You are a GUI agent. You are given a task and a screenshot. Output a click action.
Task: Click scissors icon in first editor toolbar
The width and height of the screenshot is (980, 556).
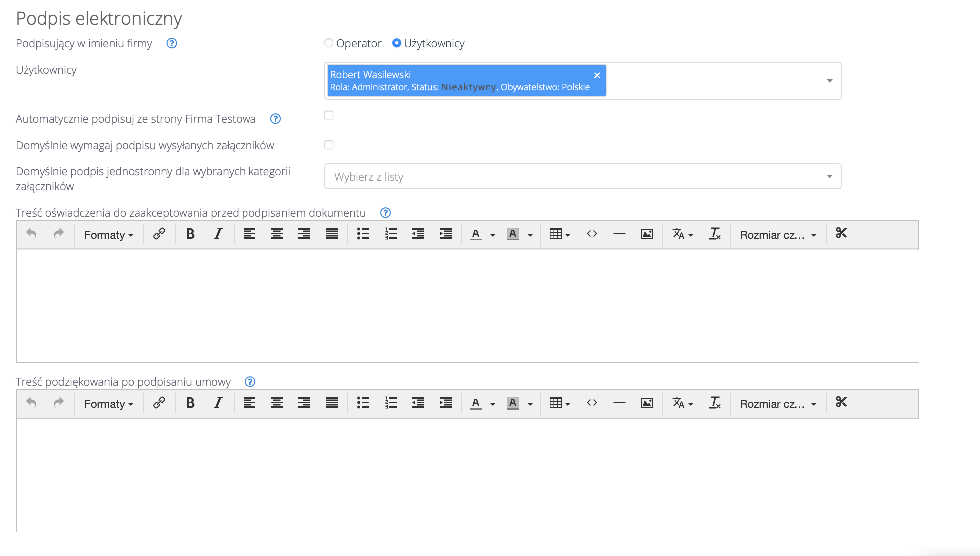click(x=841, y=233)
